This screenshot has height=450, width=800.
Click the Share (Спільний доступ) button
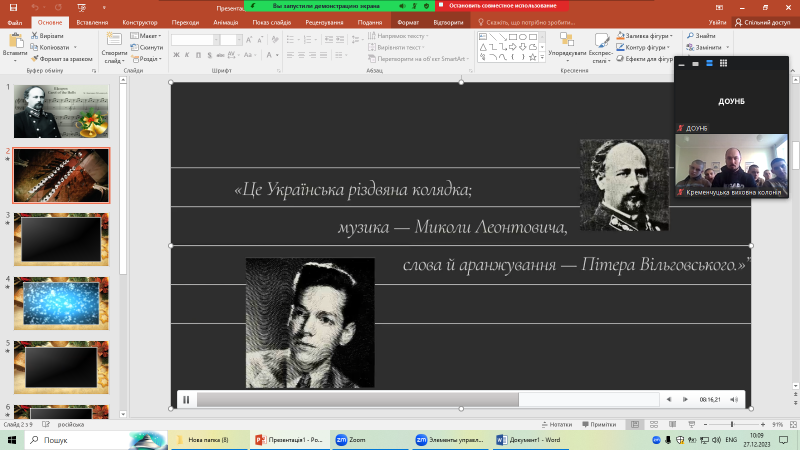click(762, 22)
